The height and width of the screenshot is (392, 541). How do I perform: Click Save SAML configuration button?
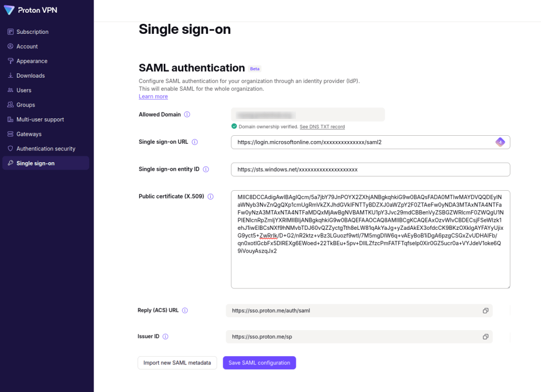click(x=259, y=362)
